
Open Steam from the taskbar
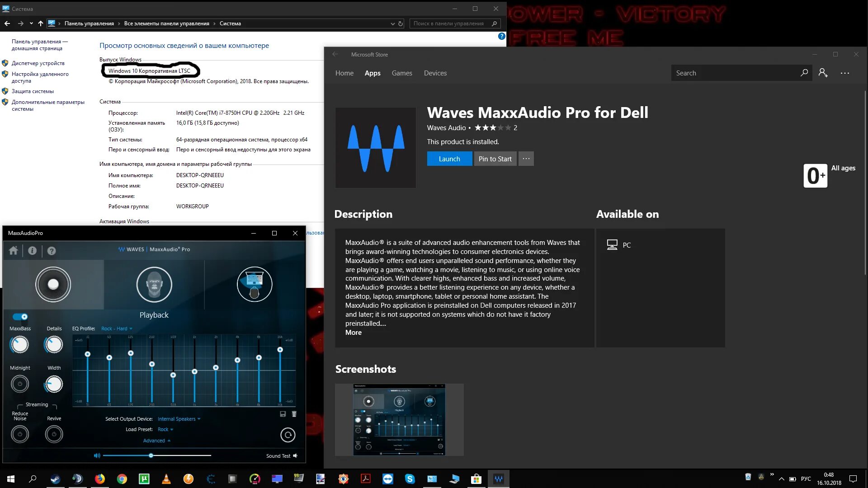tap(55, 479)
